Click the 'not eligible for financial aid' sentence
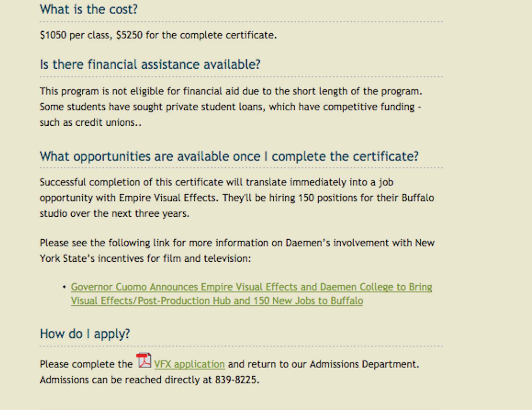The width and height of the screenshot is (532, 410). (231, 91)
